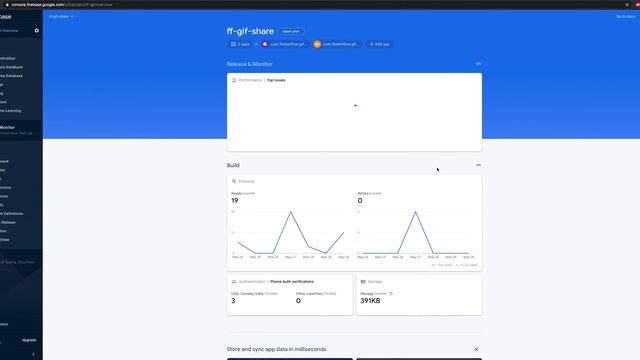Click the Firestore icon in Build card
The height and width of the screenshot is (360, 640).
tap(234, 181)
